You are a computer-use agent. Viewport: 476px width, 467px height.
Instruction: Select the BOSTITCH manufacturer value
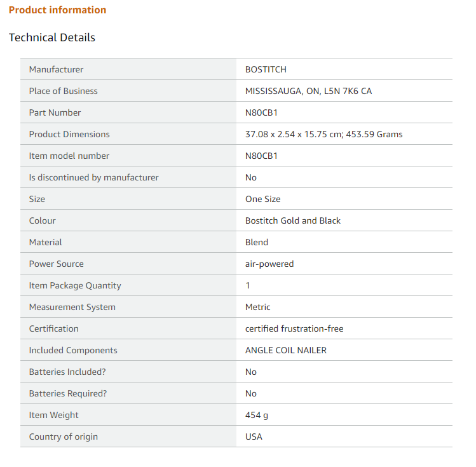[x=266, y=69]
